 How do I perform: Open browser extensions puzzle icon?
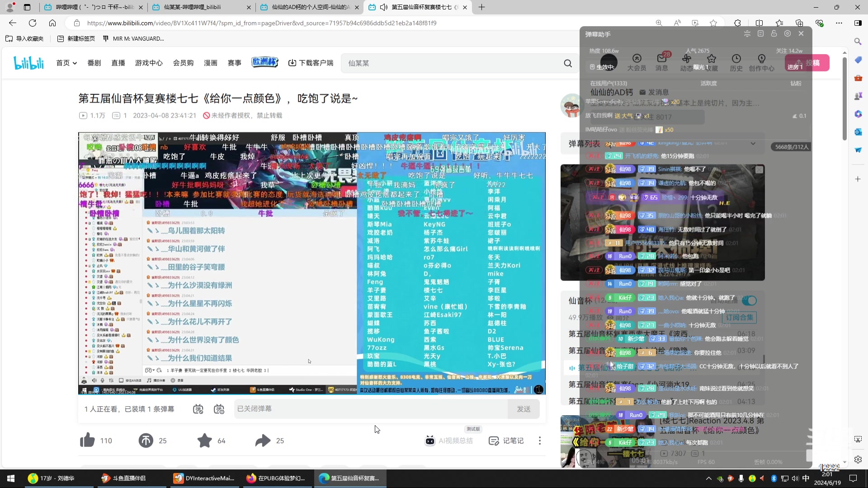[x=737, y=23]
